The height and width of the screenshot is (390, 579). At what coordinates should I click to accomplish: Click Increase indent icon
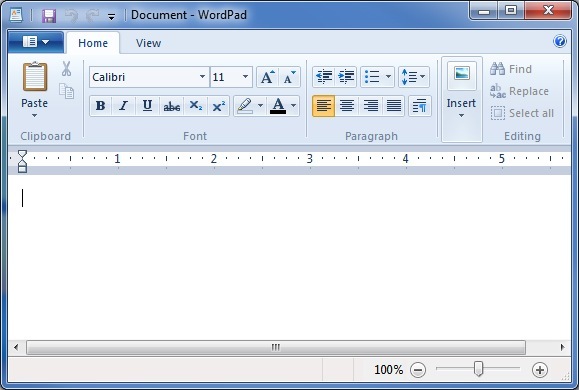(346, 77)
